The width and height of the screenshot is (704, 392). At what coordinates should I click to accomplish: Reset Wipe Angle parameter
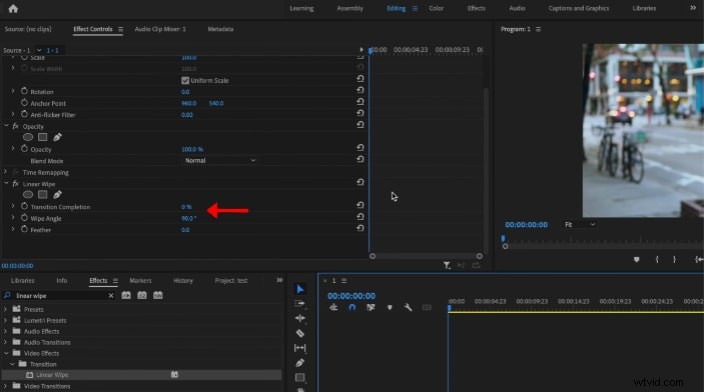pos(360,216)
